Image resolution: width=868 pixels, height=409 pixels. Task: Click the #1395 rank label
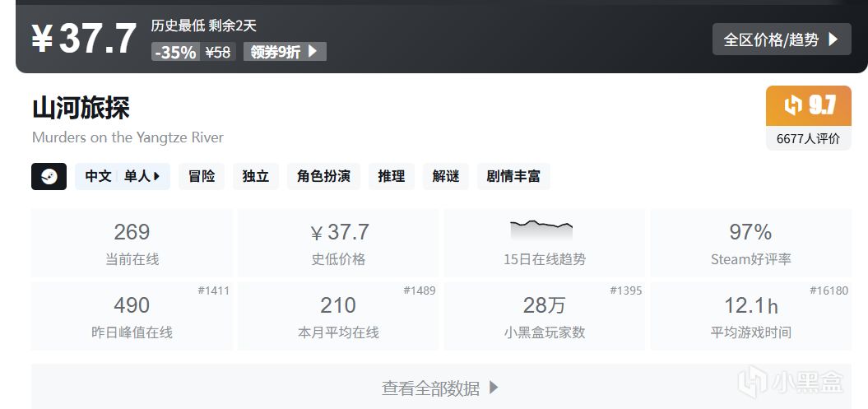click(626, 290)
